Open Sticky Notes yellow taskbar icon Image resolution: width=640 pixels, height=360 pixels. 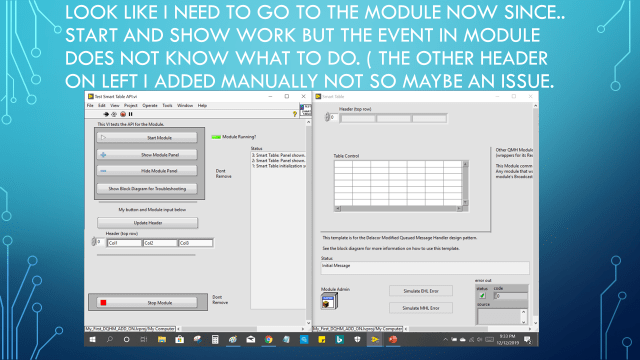coord(322,340)
